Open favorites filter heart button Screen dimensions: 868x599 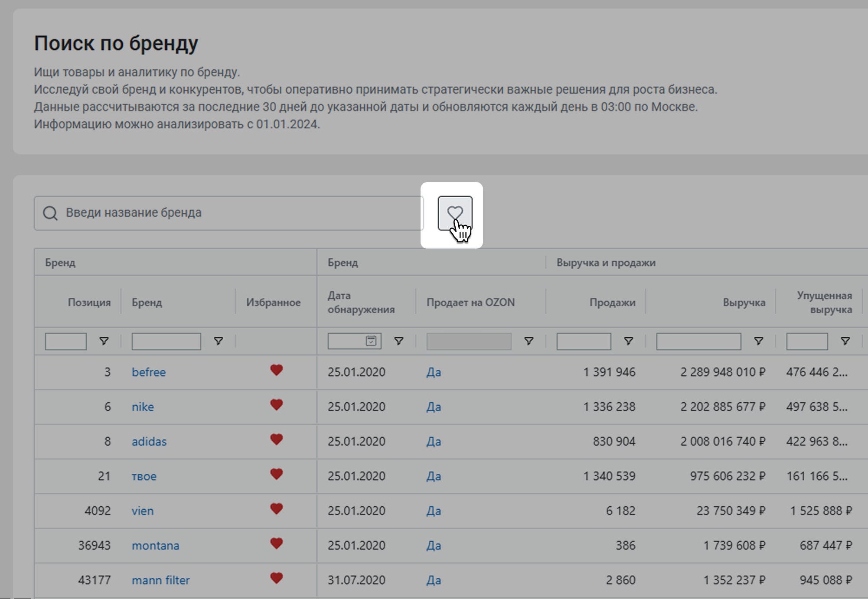coord(455,213)
